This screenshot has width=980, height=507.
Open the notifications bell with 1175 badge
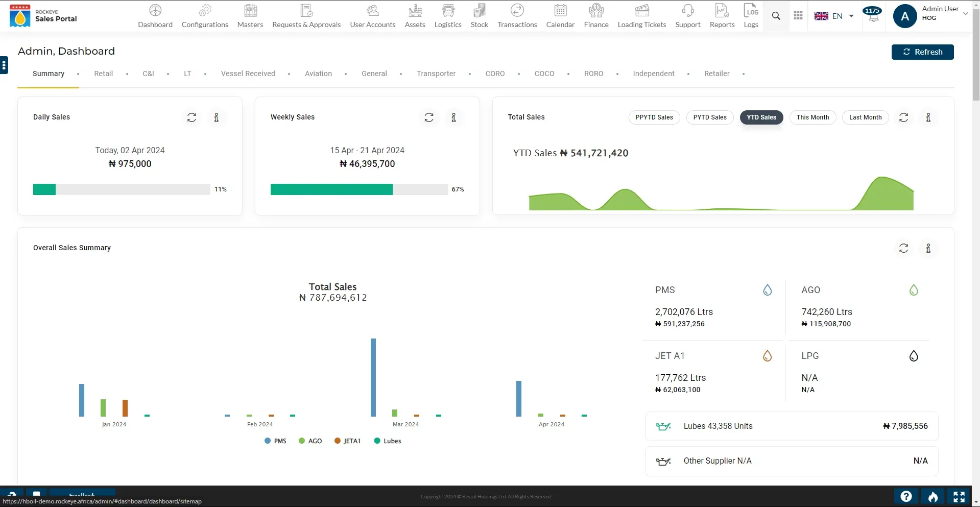pyautogui.click(x=873, y=15)
